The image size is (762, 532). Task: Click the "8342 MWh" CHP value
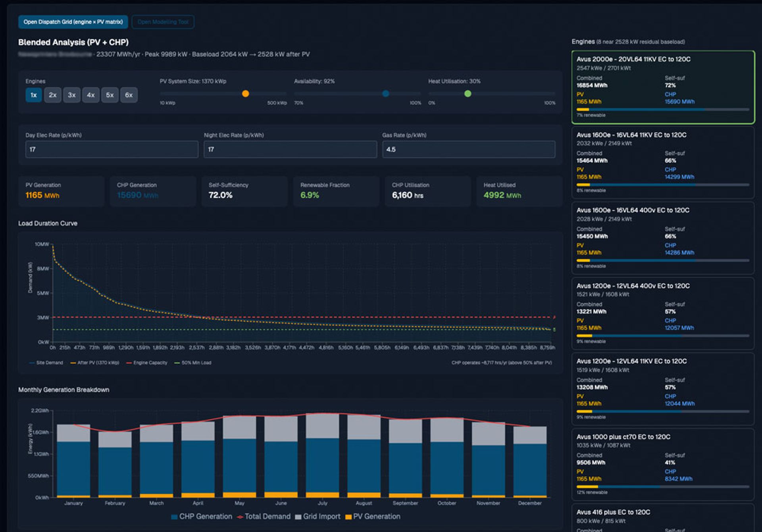click(679, 479)
